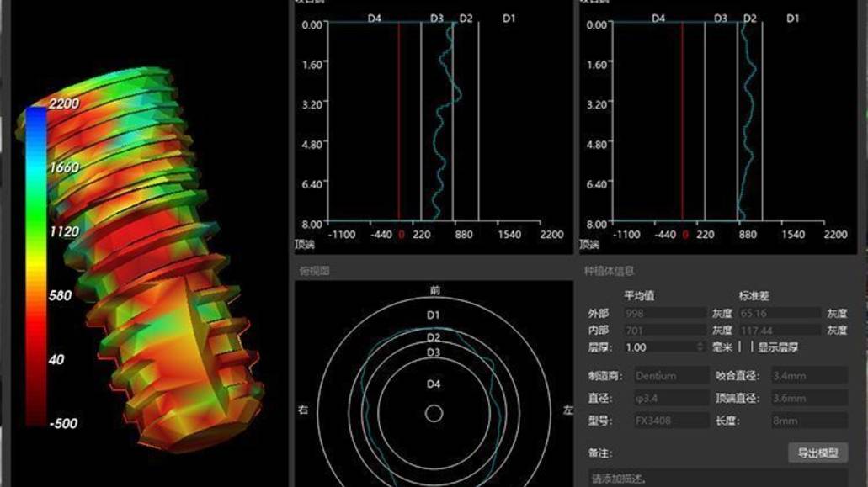This screenshot has height=487, width=868.
Task: Click the 左 direction label in top view
Action: (568, 410)
